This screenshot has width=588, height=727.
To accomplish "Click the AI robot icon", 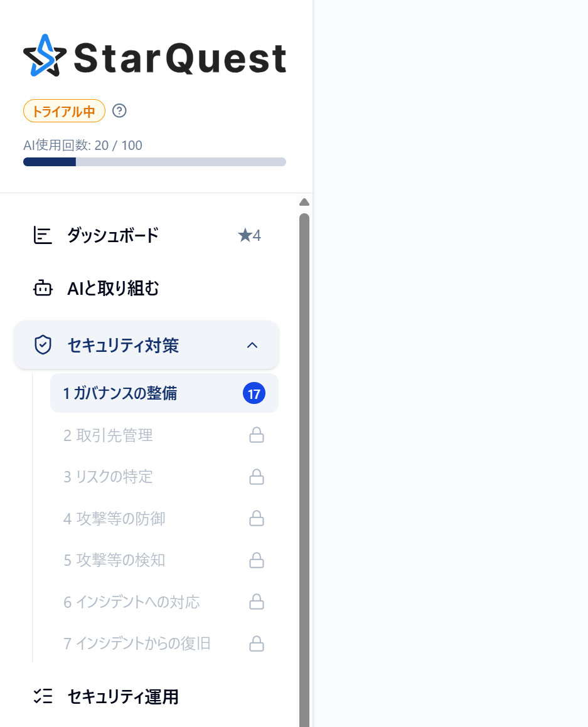I will tap(43, 289).
